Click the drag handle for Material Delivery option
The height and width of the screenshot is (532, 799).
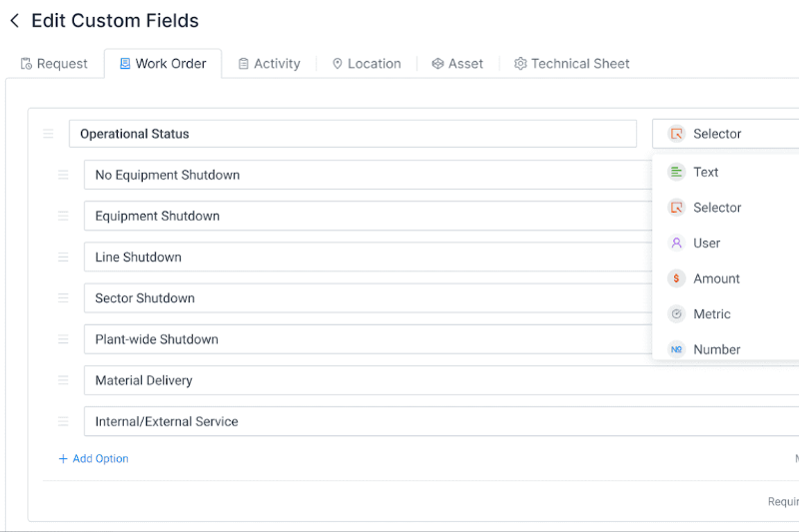[63, 380]
